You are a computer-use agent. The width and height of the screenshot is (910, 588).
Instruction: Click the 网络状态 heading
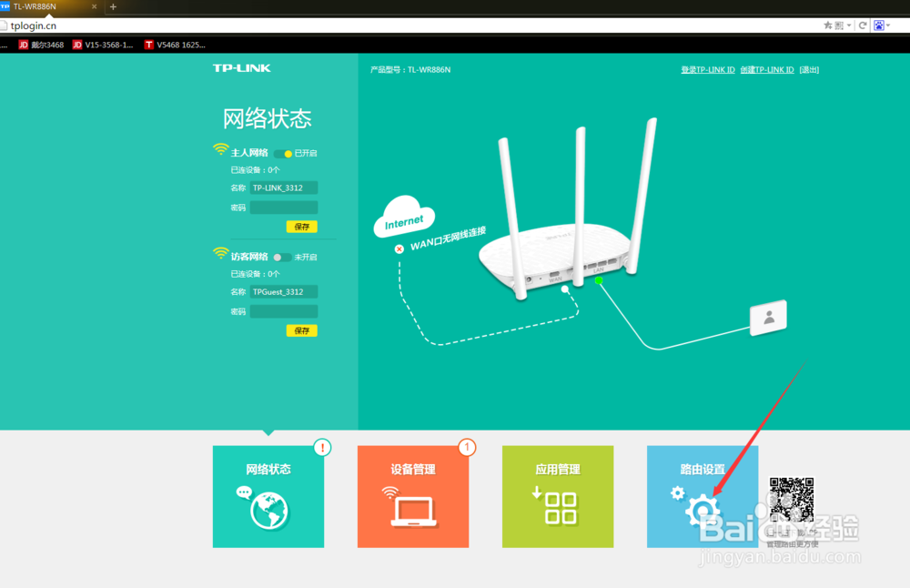pos(268,118)
